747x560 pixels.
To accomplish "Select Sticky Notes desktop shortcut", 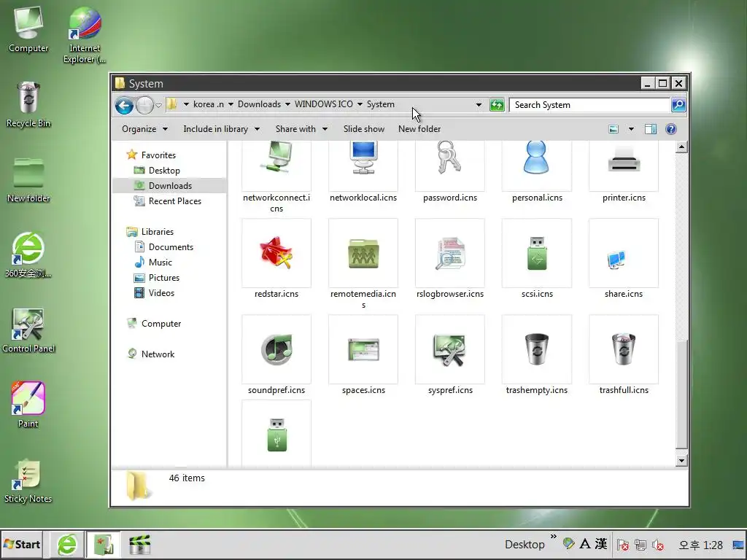I will pos(28,481).
